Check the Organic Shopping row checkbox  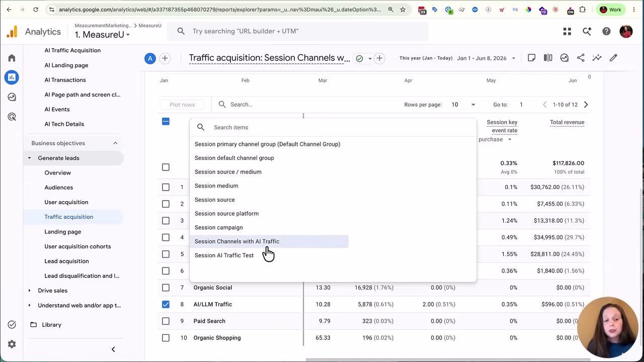pos(166,338)
